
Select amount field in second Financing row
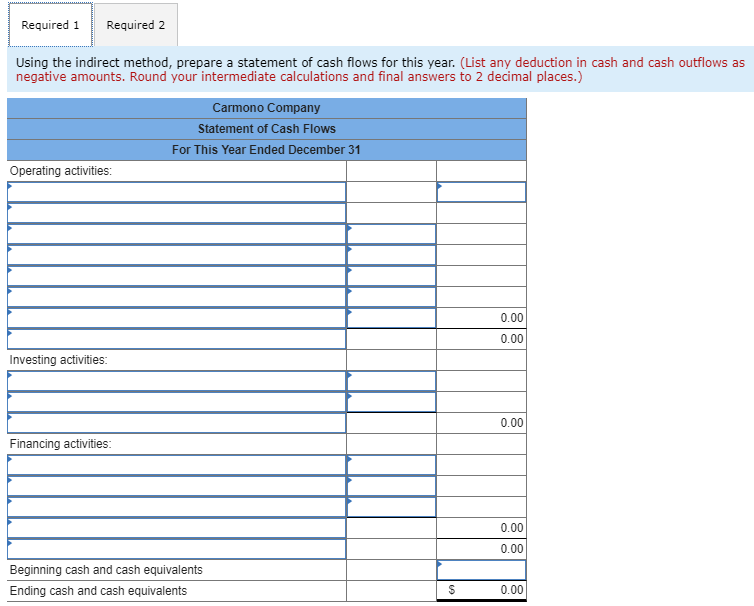pyautogui.click(x=391, y=486)
